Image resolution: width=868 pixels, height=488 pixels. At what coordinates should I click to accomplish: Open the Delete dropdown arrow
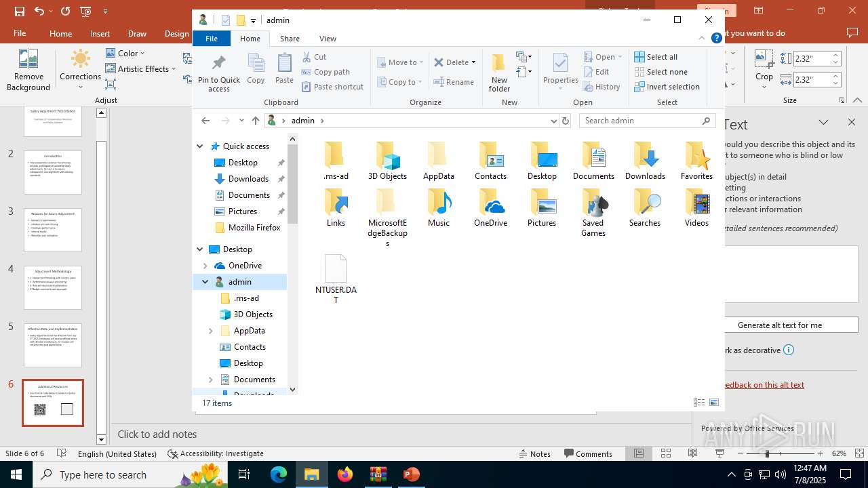(x=473, y=62)
